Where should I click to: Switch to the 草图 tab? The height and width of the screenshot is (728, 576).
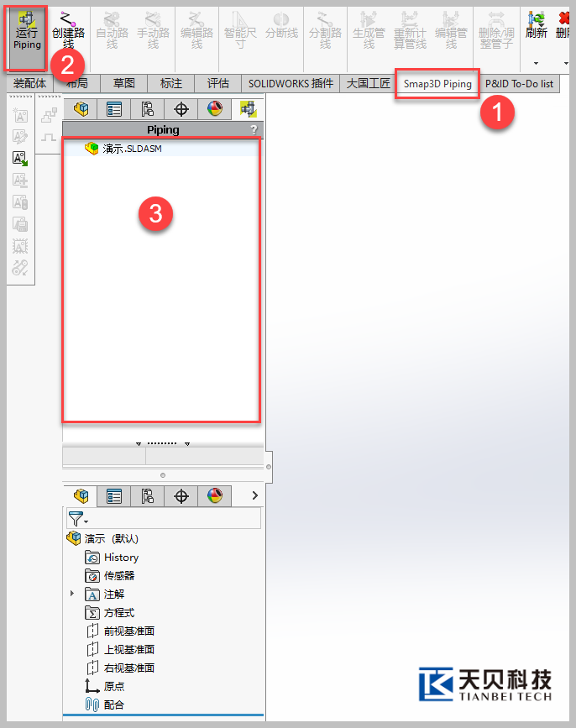point(124,84)
